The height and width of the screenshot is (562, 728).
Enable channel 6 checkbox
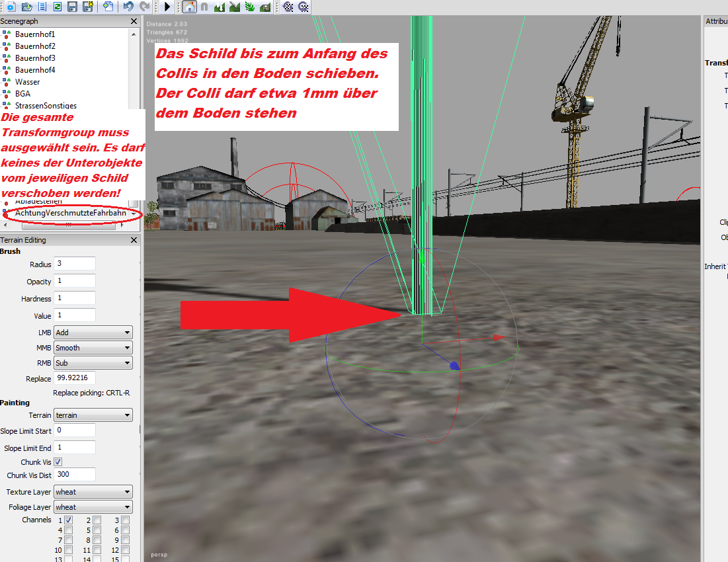coord(126,530)
